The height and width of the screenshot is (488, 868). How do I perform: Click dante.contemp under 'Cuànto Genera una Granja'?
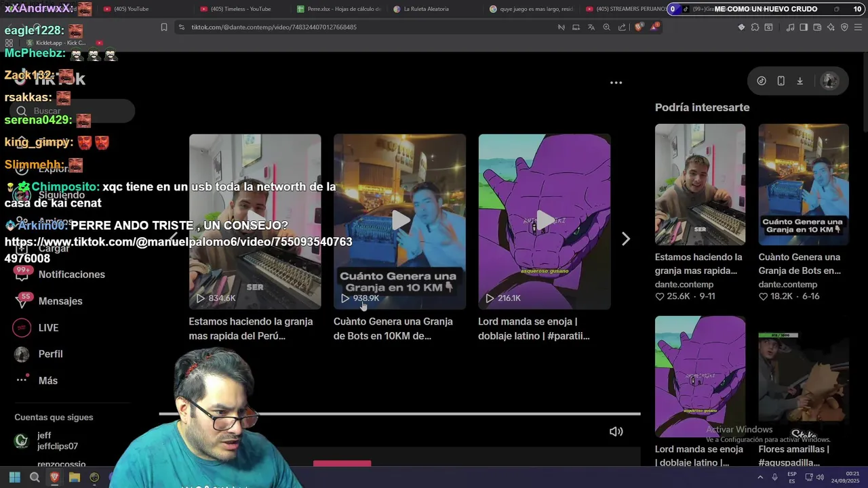tap(788, 285)
